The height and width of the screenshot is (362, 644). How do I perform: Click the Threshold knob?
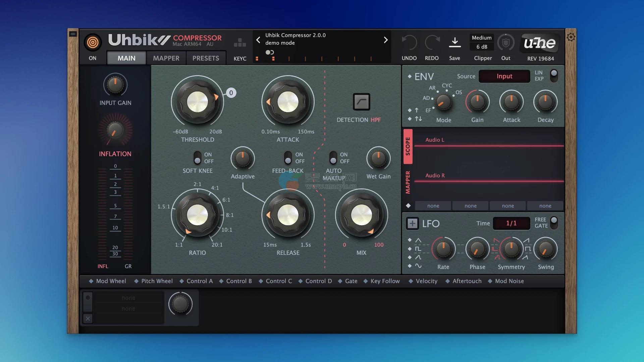pyautogui.click(x=197, y=102)
